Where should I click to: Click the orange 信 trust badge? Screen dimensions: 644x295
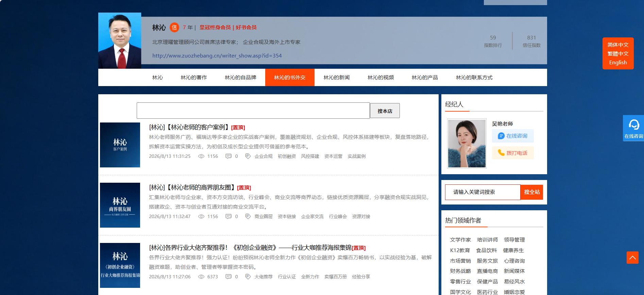(x=174, y=28)
